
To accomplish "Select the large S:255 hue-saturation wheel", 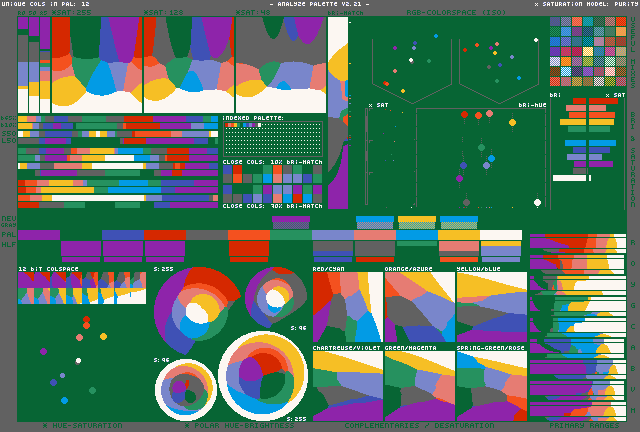I will [x=197, y=309].
